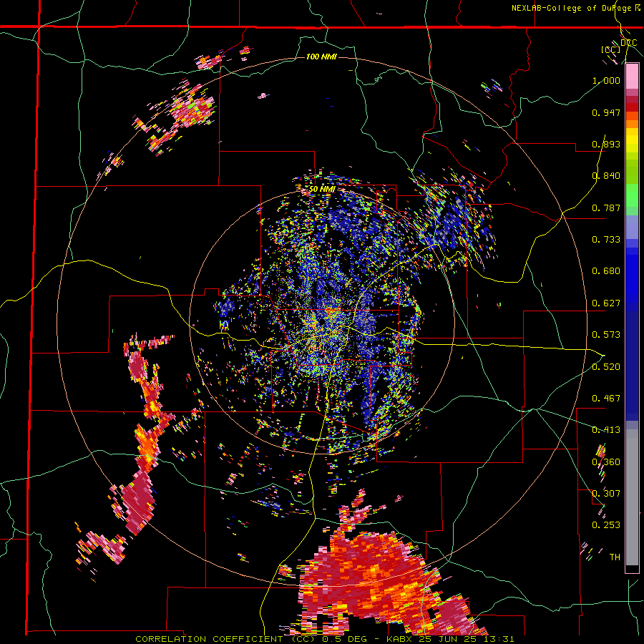644x644 pixels.
Task: Click the 0.787 color scale value
Action: (606, 208)
